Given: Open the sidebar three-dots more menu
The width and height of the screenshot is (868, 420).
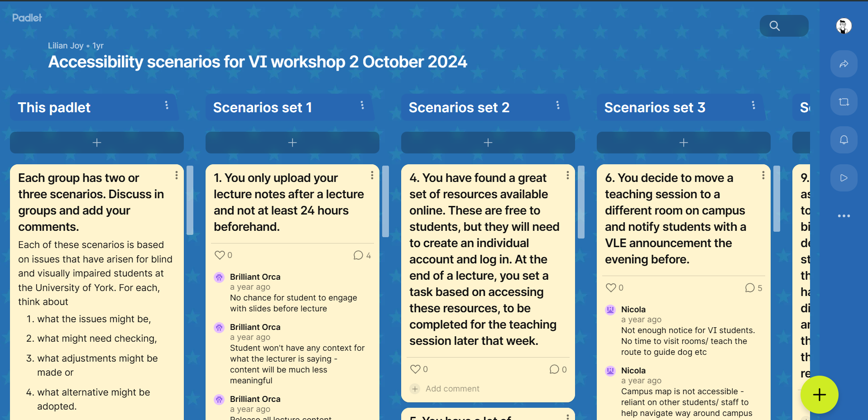Looking at the screenshot, I should (844, 216).
